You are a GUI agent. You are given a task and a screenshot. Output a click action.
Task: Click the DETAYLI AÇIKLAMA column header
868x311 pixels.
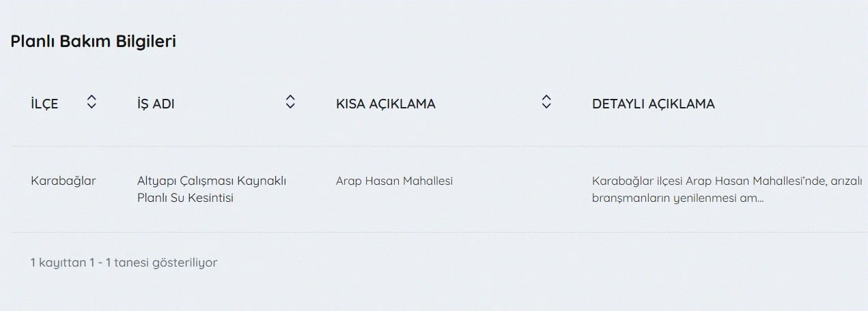654,104
